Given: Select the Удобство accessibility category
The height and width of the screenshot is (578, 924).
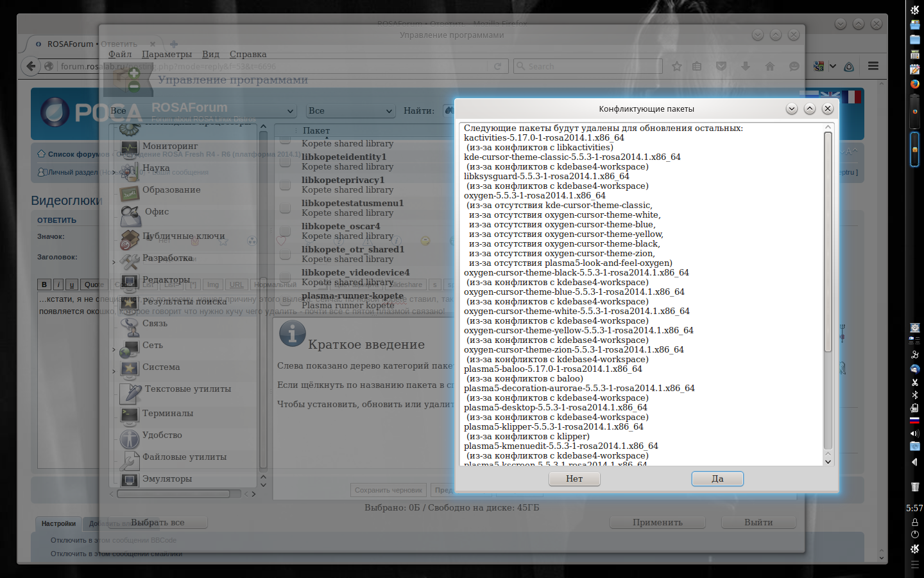Looking at the screenshot, I should pyautogui.click(x=162, y=435).
